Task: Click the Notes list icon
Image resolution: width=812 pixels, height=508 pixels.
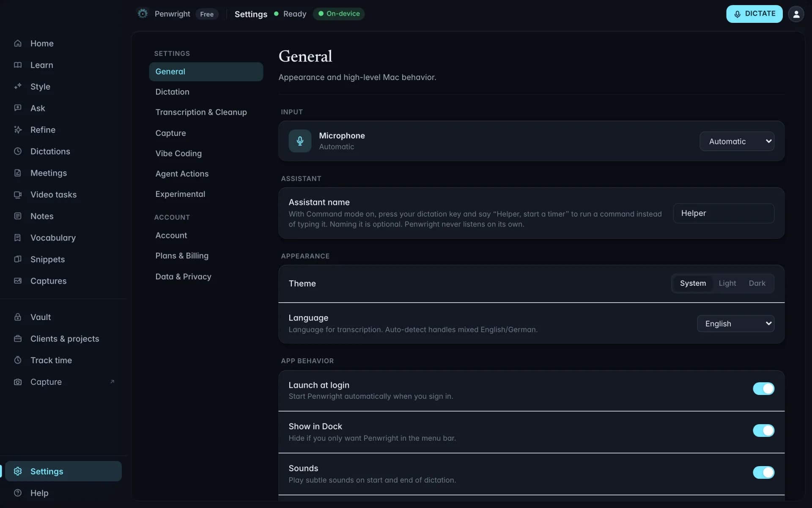Action: (18, 216)
